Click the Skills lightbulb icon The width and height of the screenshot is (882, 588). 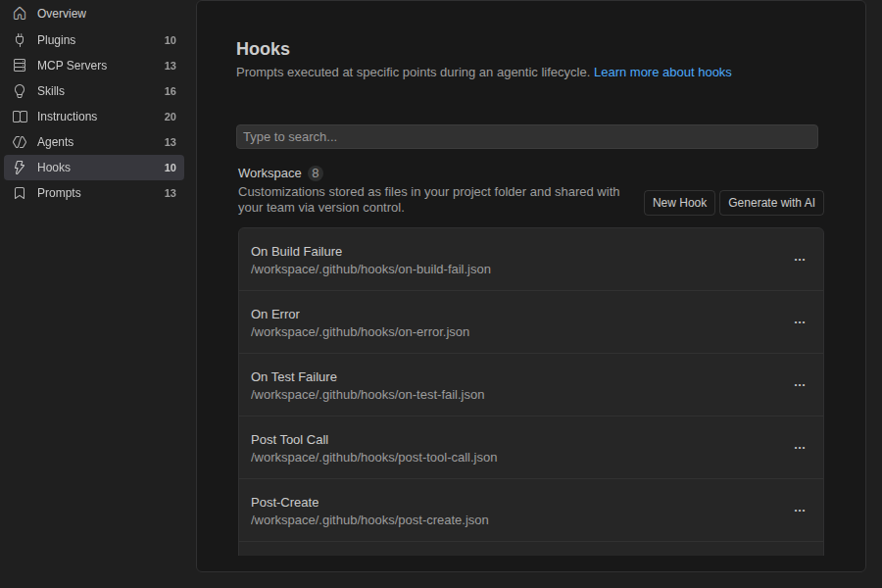click(x=20, y=91)
